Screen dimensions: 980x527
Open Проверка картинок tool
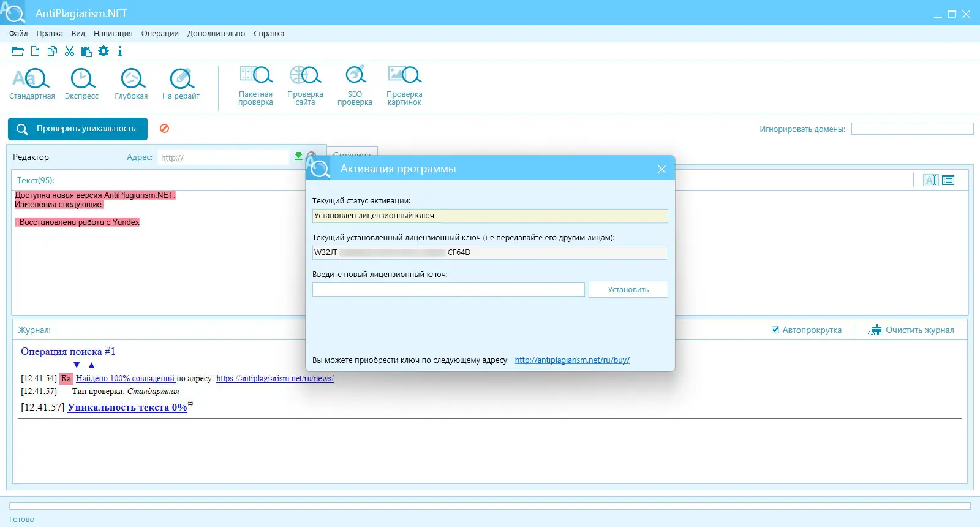[x=404, y=86]
